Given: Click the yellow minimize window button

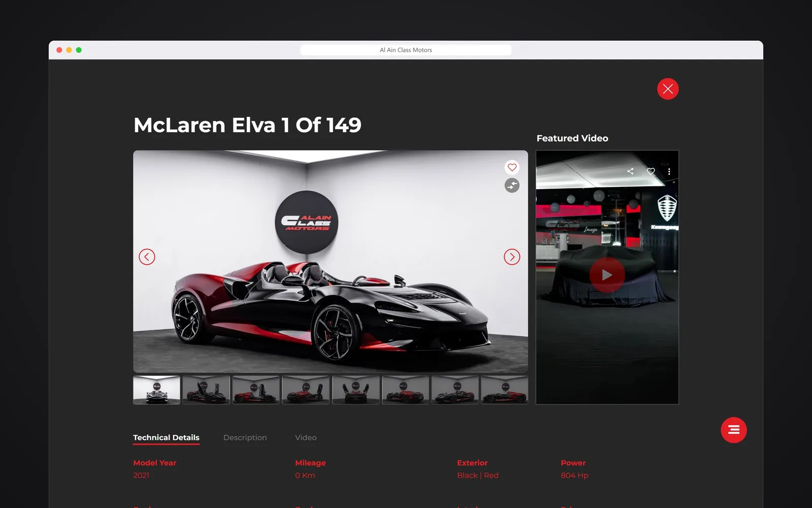Looking at the screenshot, I should 69,50.
